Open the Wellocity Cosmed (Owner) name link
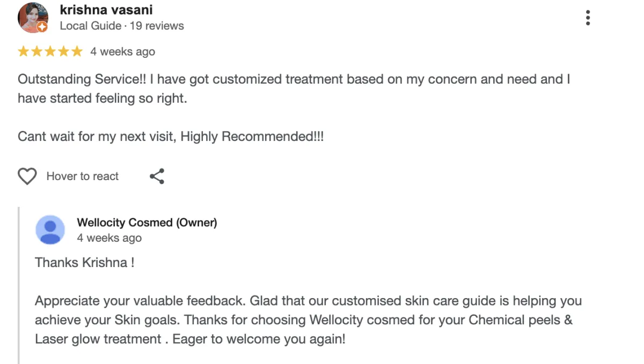Screen dimensions: 644x364 coord(147,222)
